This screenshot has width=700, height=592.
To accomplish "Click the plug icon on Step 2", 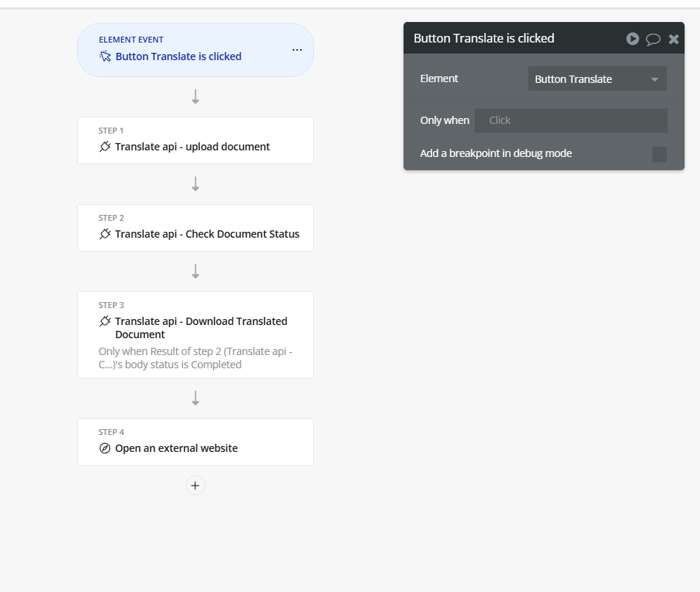I will pyautogui.click(x=105, y=234).
